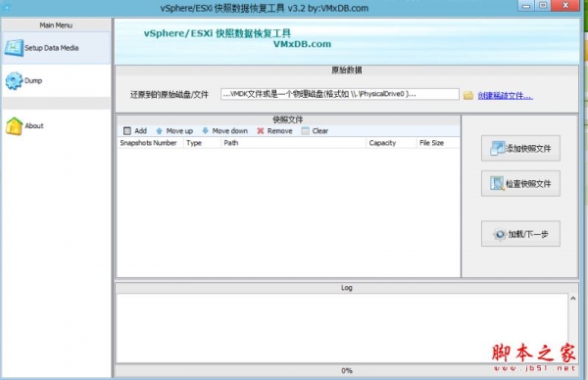
Task: Click the Main Menu header
Action: [x=56, y=25]
